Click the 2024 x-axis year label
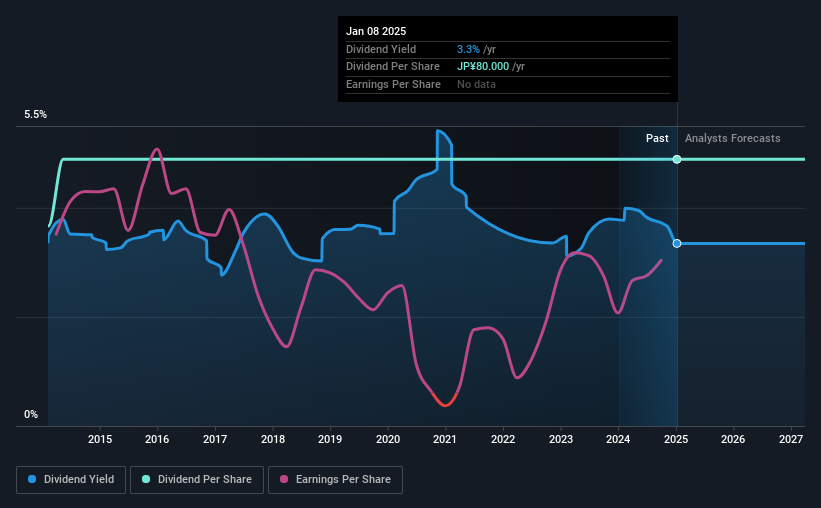The image size is (821, 508). 618,439
